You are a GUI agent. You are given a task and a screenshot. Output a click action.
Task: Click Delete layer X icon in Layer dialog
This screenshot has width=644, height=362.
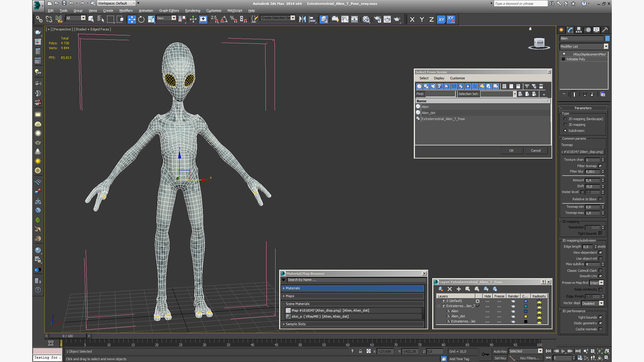(449, 289)
